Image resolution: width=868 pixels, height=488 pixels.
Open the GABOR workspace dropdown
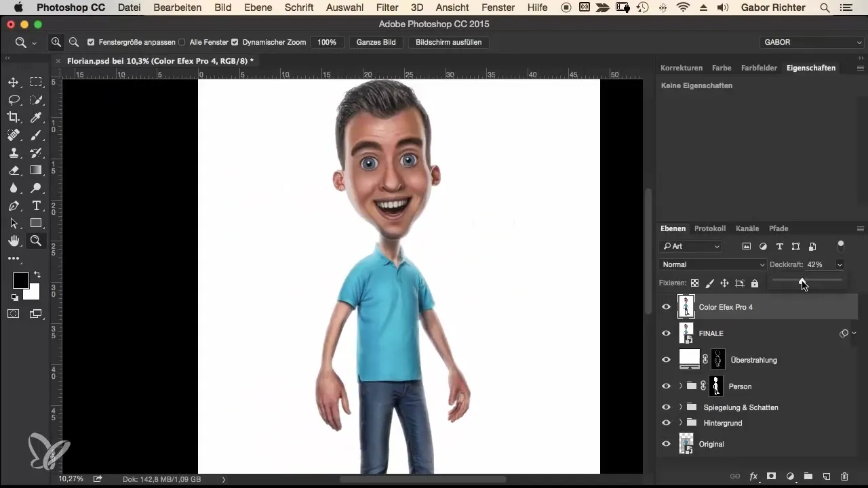(811, 42)
